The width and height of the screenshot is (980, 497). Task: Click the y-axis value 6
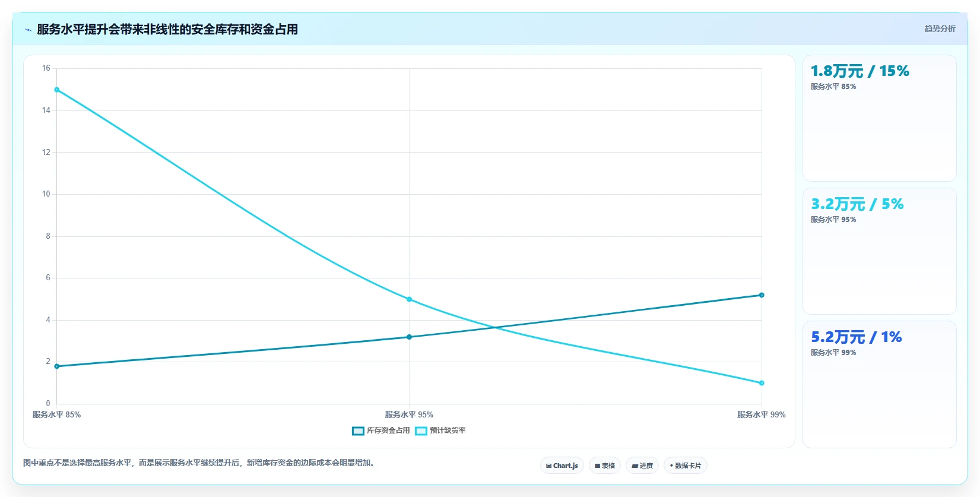point(48,278)
